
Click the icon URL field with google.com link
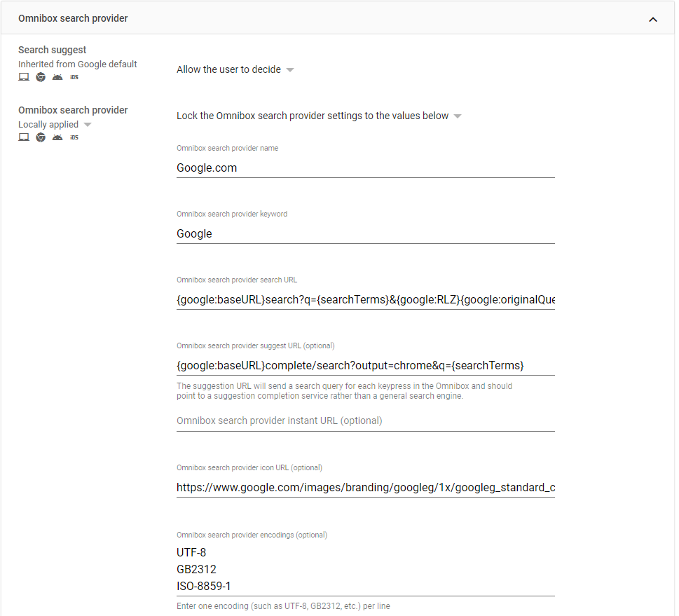pos(366,488)
